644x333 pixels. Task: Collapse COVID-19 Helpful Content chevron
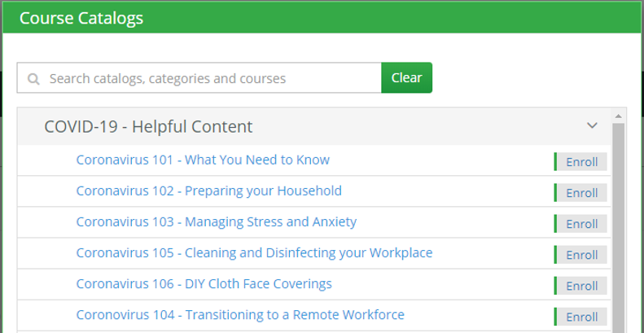coord(592,125)
